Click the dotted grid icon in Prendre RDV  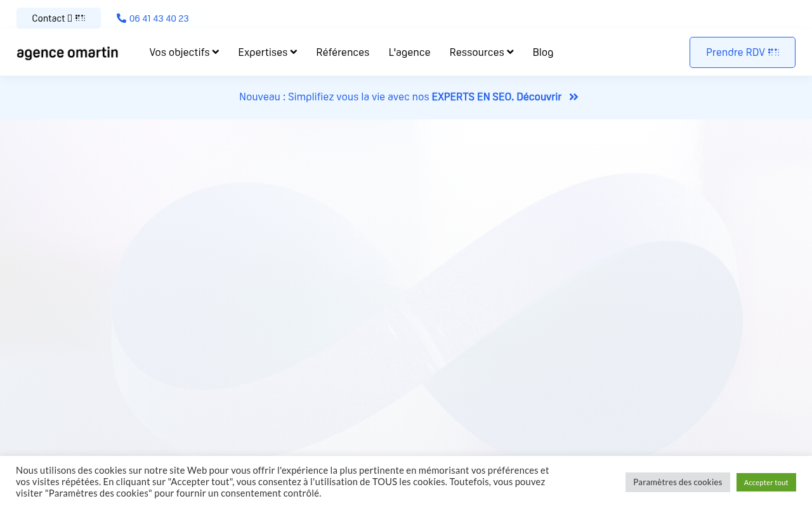(773, 52)
